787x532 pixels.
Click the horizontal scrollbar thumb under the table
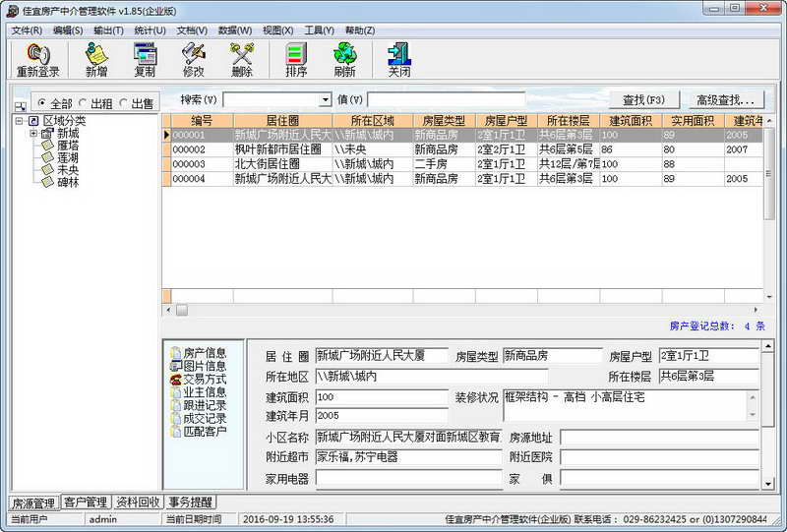coord(182,310)
